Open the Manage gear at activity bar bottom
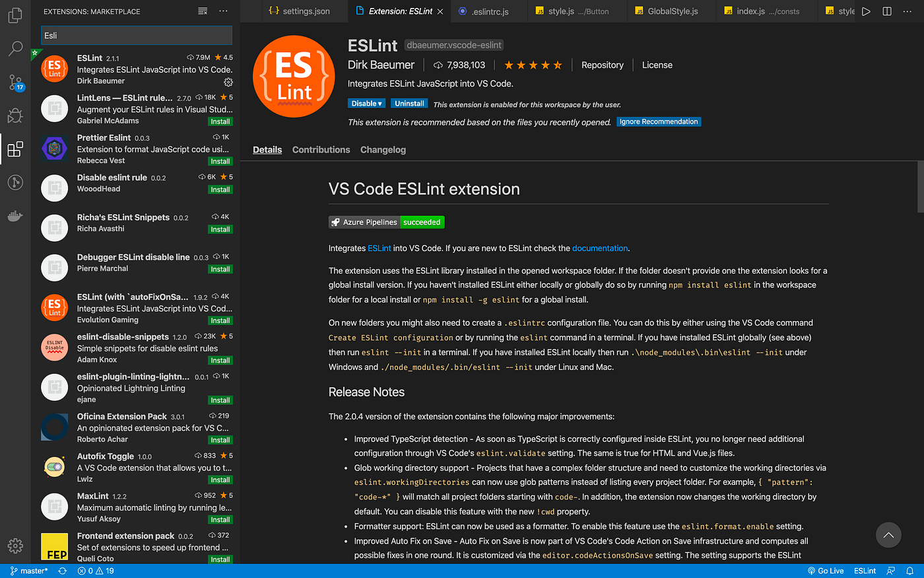Screen dimensions: 924x578 pos(15,546)
